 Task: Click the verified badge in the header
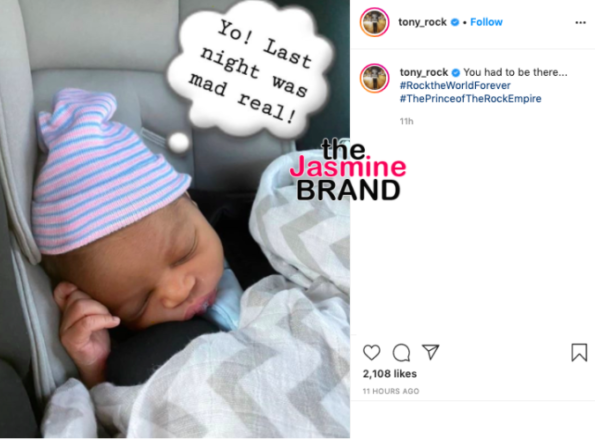point(455,22)
